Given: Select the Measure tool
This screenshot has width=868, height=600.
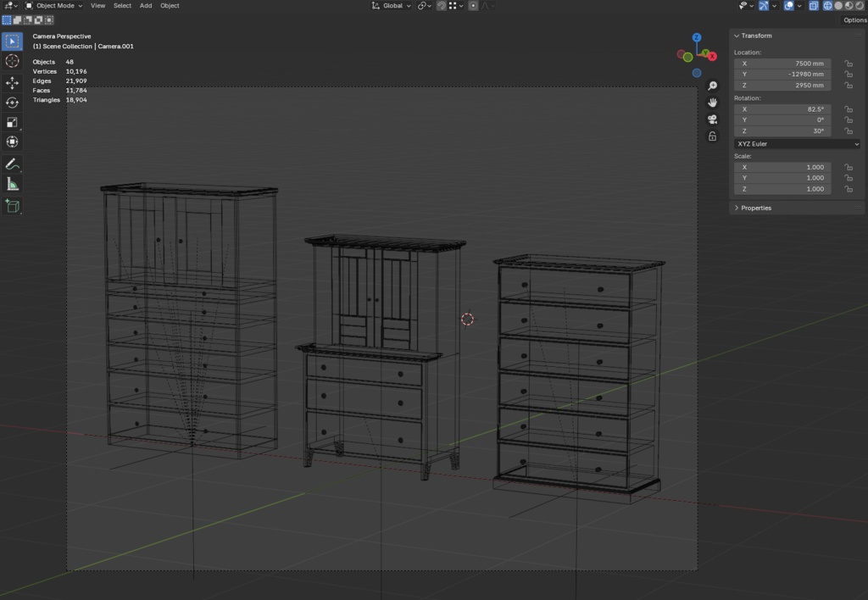Looking at the screenshot, I should click(x=12, y=184).
